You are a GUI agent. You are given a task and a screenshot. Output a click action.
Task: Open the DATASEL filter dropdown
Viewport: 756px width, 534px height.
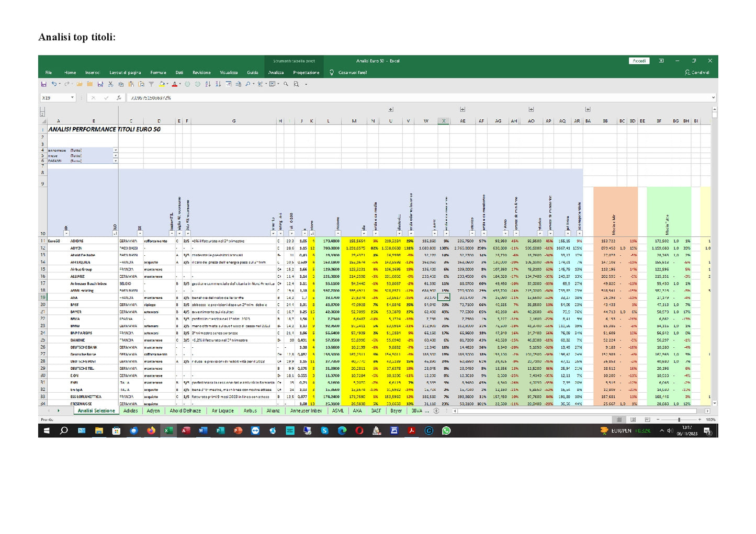point(116,161)
